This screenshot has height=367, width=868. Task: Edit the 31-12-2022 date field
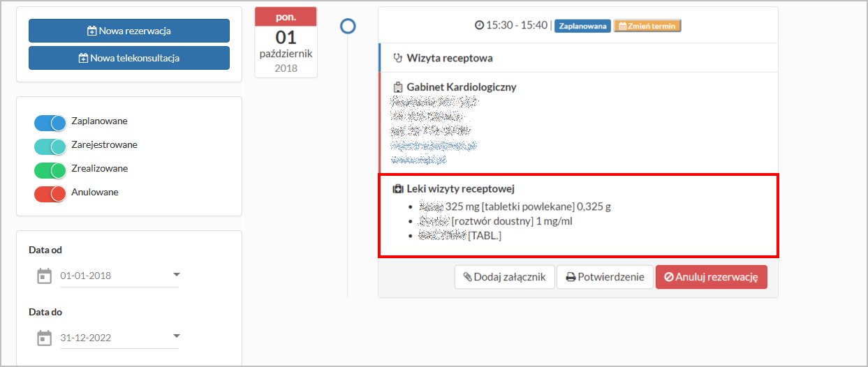coord(119,338)
